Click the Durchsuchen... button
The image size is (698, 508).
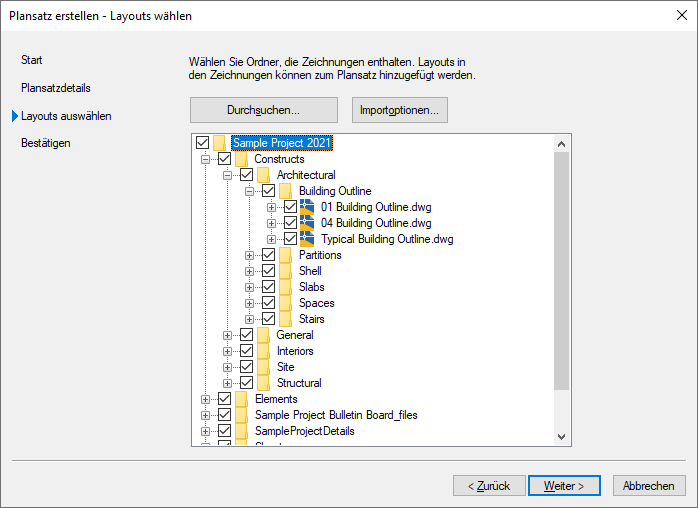(264, 110)
